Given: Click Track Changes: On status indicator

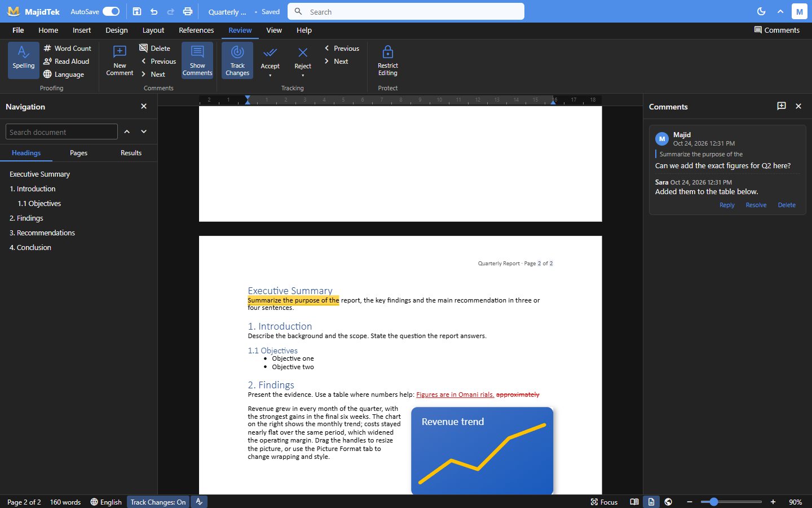Looking at the screenshot, I should click(x=158, y=502).
